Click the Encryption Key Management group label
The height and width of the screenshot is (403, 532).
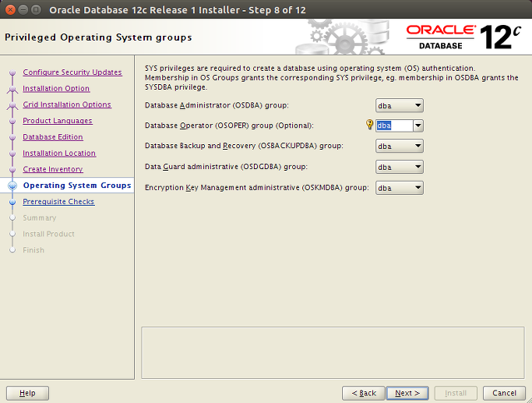(256, 187)
